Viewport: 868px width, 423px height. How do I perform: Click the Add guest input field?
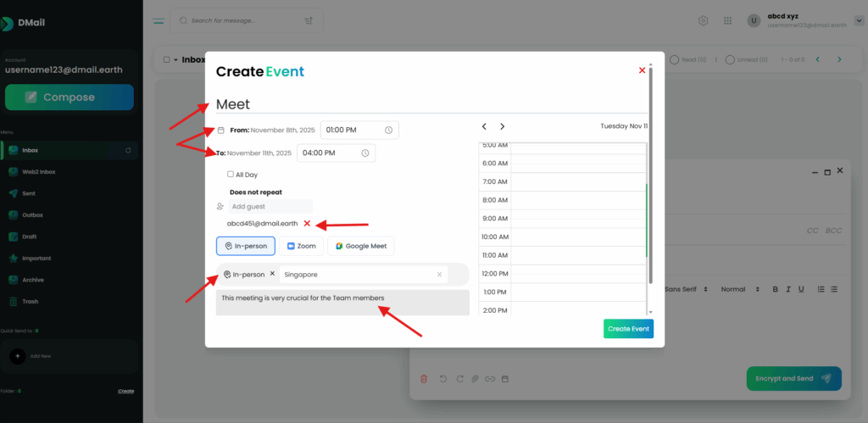pos(270,206)
